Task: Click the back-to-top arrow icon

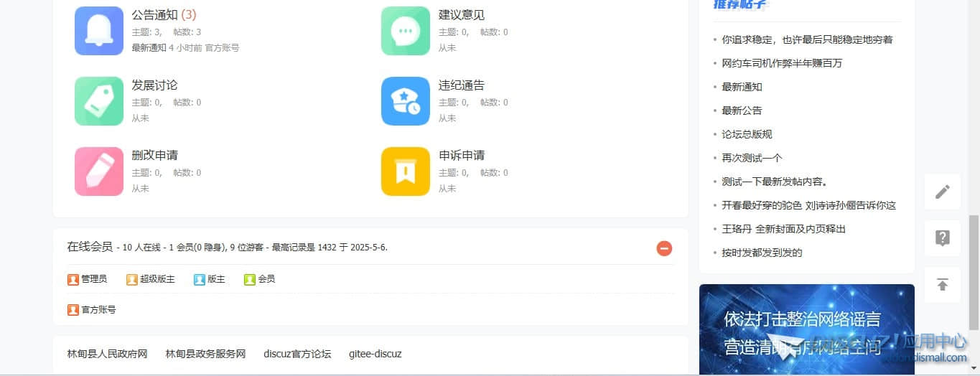Action: pyautogui.click(x=943, y=285)
